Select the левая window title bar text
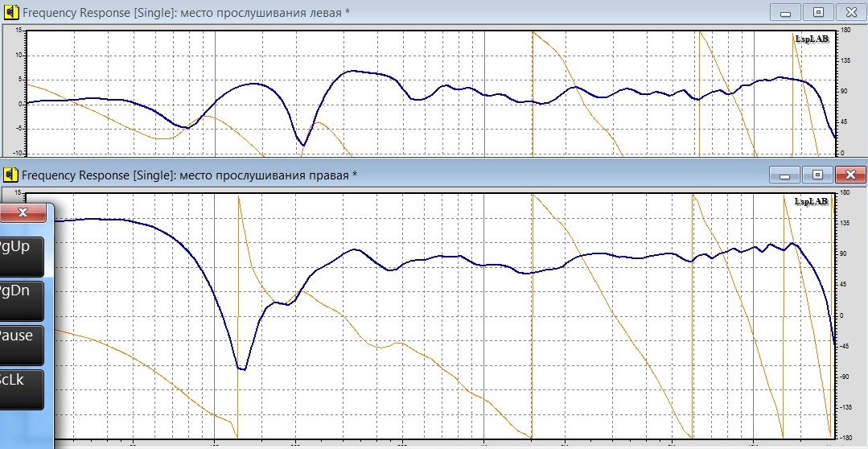The height and width of the screenshot is (449, 868). tap(186, 12)
